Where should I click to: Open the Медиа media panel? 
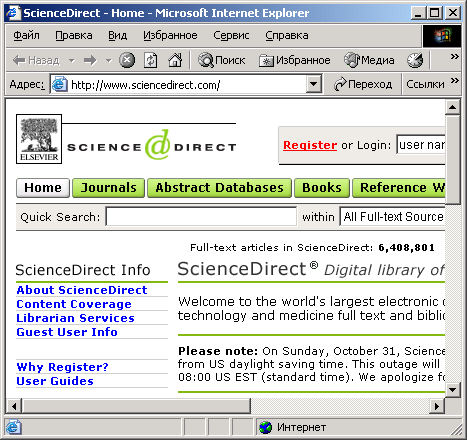(x=369, y=60)
